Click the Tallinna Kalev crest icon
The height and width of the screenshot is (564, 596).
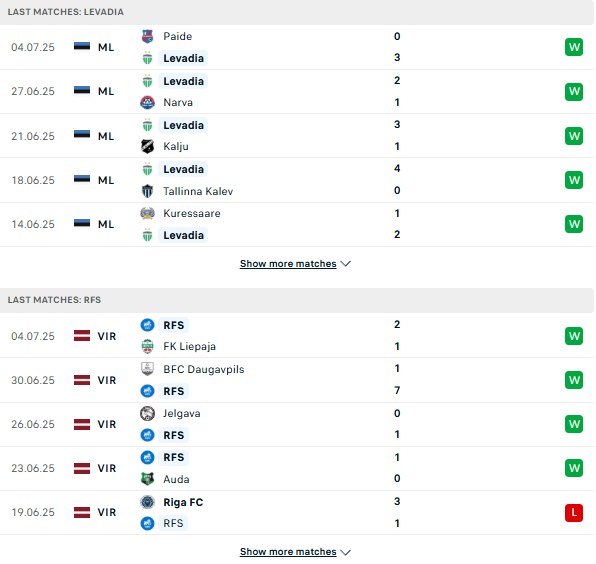coord(147,191)
